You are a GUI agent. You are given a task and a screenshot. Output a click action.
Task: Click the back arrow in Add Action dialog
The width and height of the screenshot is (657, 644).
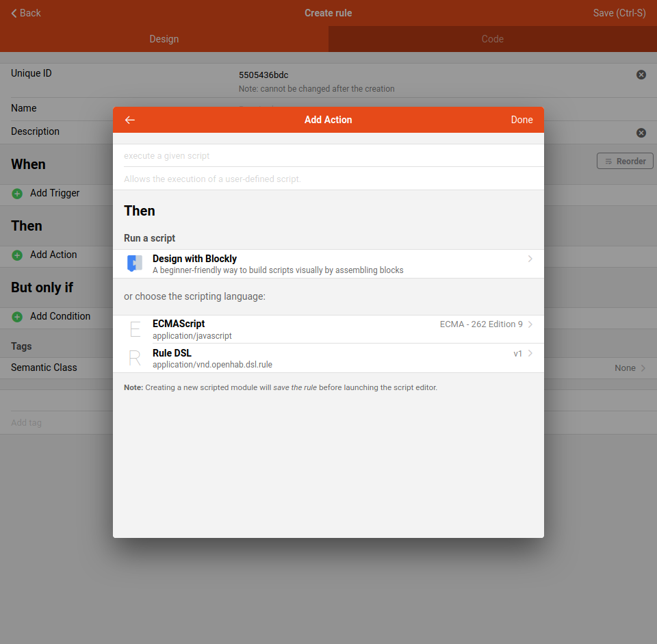tap(130, 120)
